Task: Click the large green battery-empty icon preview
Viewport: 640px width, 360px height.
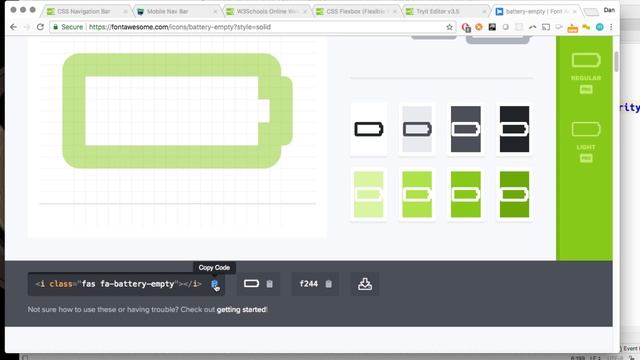Action: click(x=178, y=111)
